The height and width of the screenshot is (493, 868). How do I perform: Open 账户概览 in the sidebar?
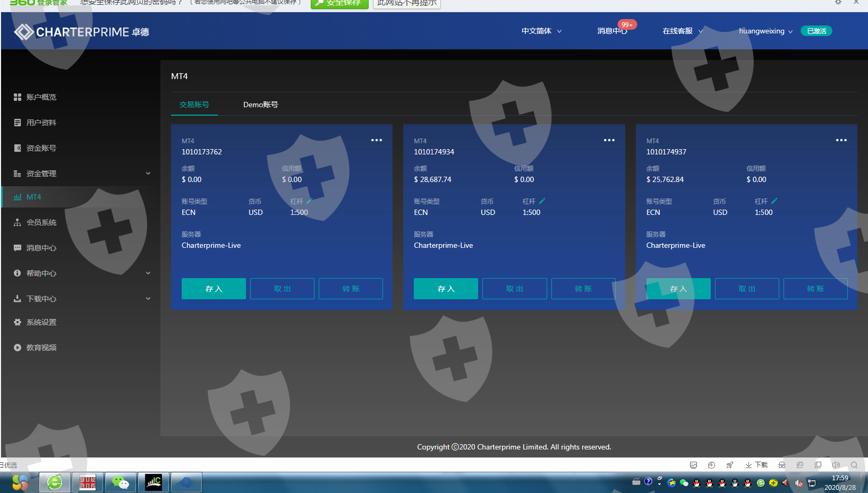point(41,97)
